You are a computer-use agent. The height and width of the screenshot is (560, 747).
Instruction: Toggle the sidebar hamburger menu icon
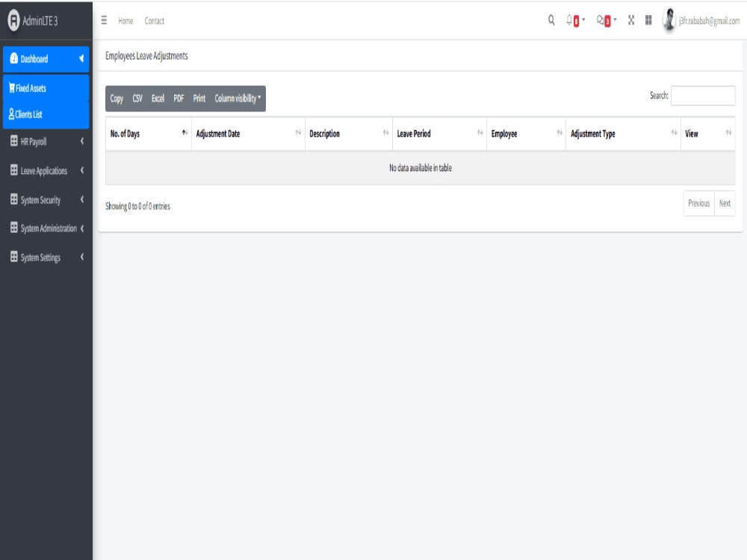(104, 20)
